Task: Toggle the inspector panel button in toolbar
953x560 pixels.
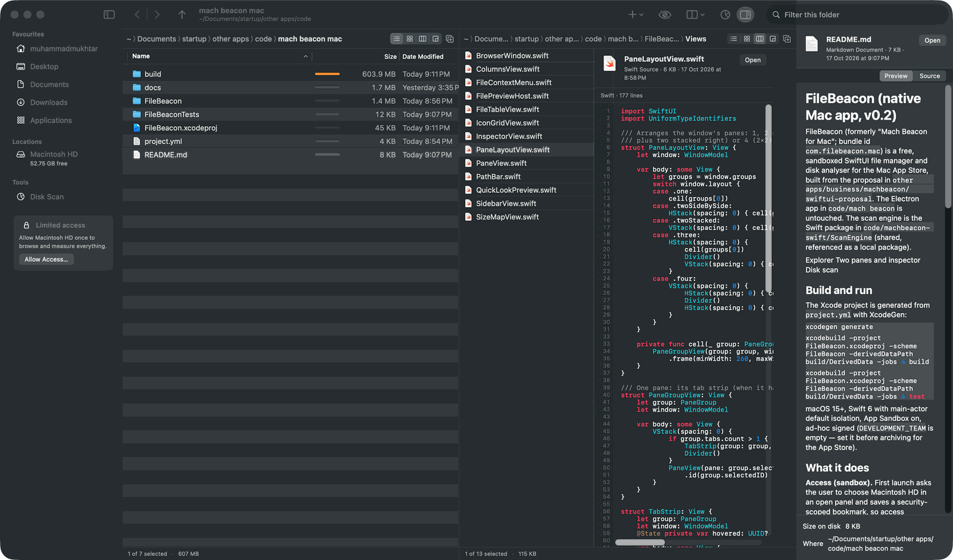Action: (745, 14)
